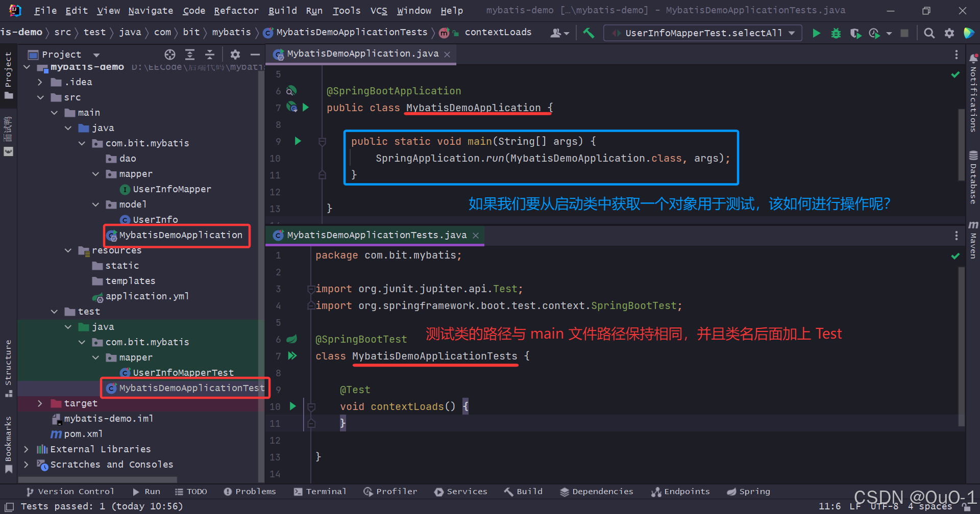Expand External Libraries node
Screen dimensions: 980x514
27,449
